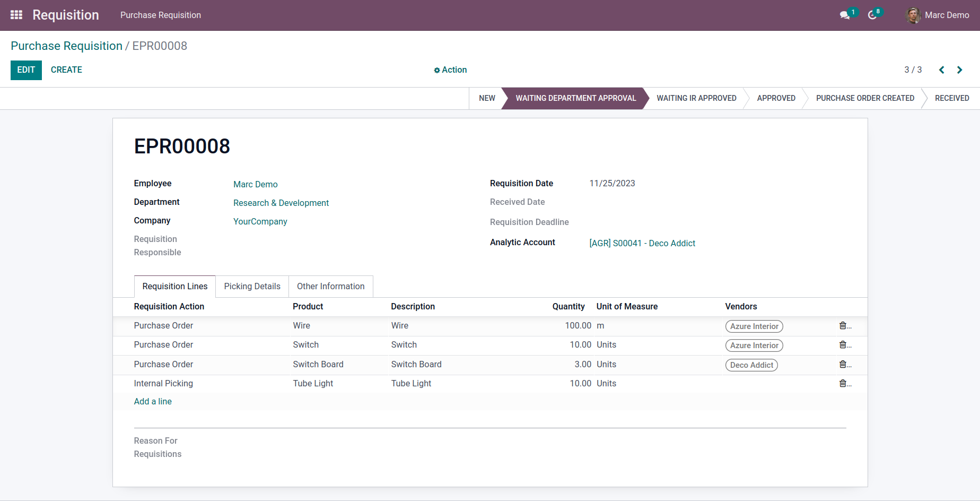
Task: Click the EDIT button
Action: [26, 70]
